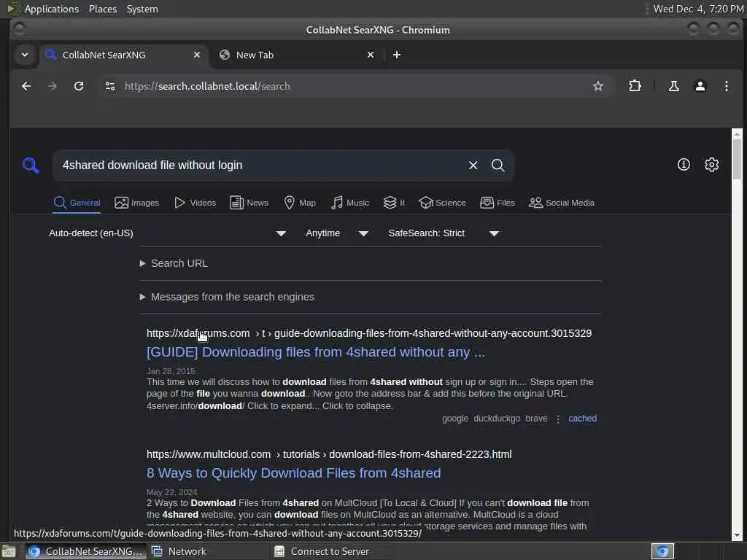Switch to the It category
Image resolution: width=747 pixels, height=560 pixels.
pyautogui.click(x=394, y=203)
